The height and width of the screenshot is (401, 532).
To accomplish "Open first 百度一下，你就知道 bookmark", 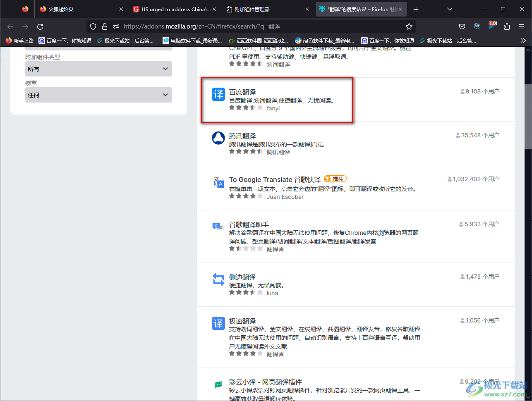I will (65, 41).
